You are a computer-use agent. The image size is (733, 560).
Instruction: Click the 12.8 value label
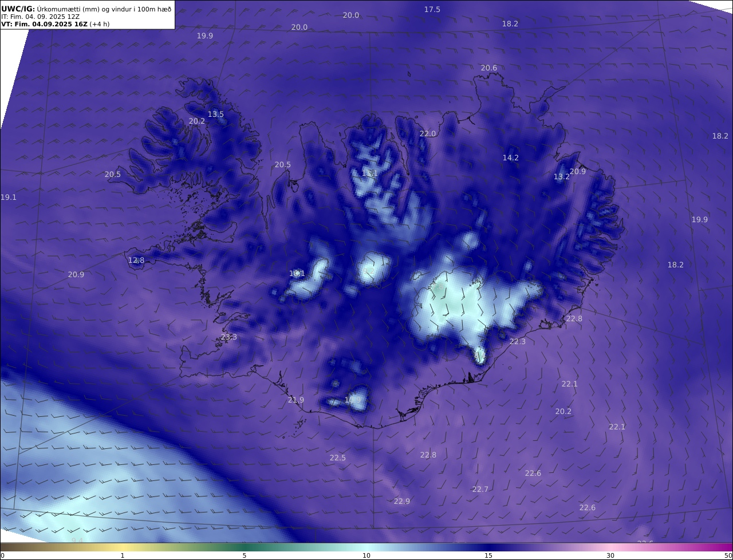pyautogui.click(x=136, y=260)
